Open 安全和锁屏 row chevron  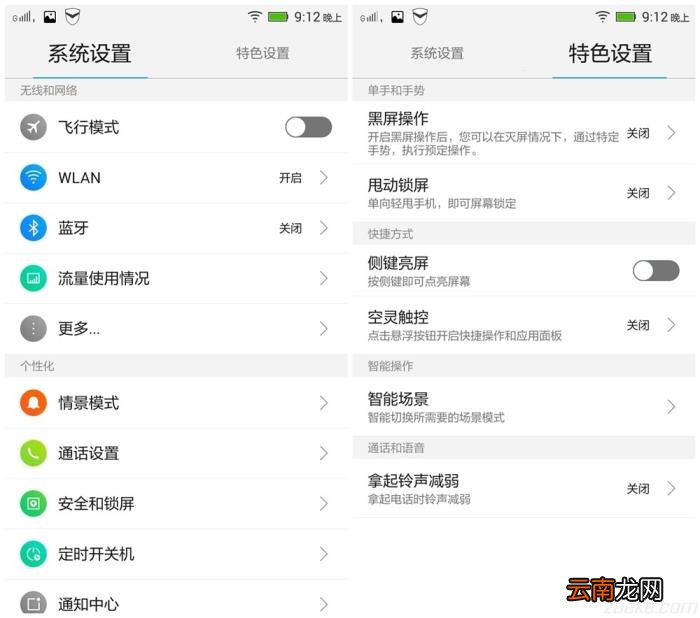click(x=324, y=504)
